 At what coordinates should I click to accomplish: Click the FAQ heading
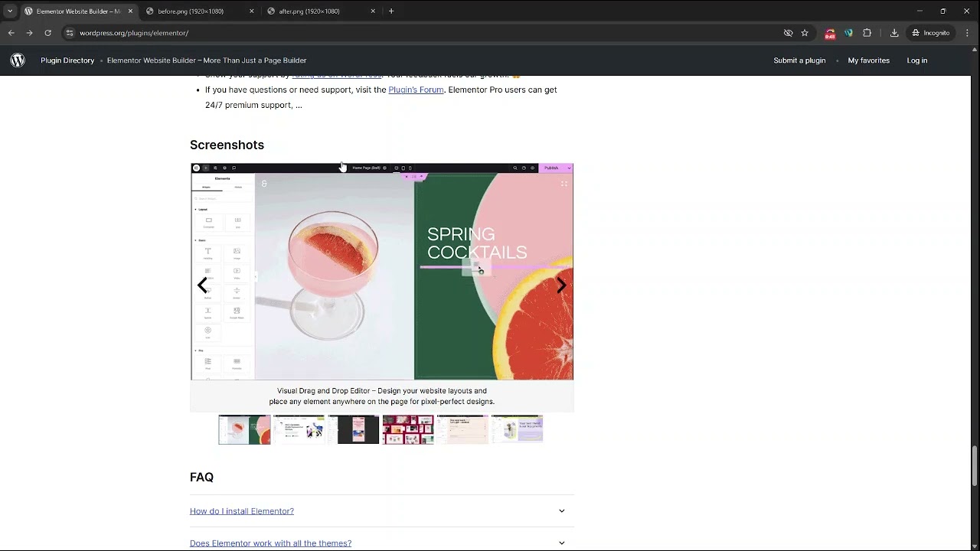click(201, 477)
